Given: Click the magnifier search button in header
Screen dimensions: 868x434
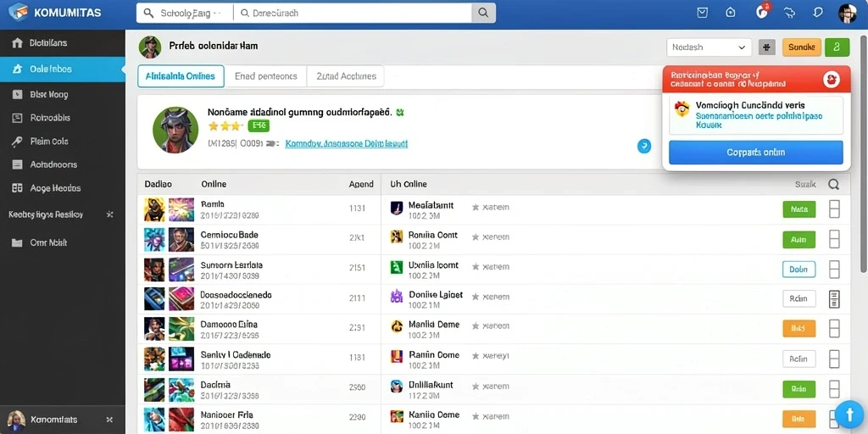Looking at the screenshot, I should click(483, 14).
